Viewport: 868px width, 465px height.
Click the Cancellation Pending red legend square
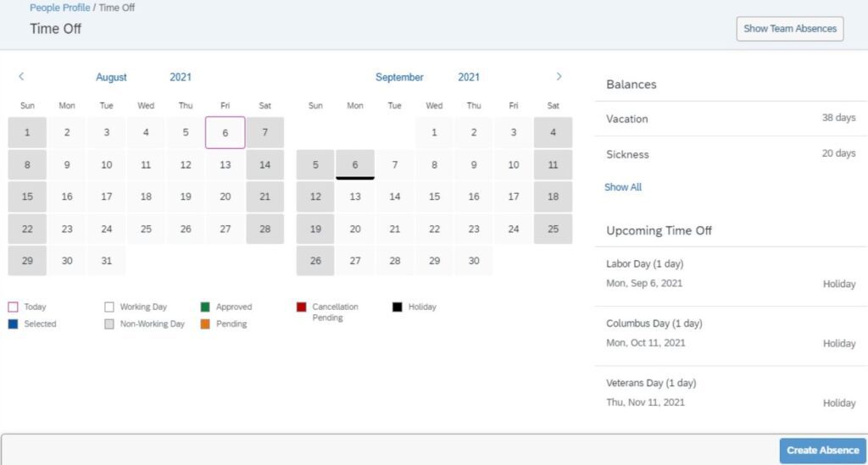click(x=301, y=307)
